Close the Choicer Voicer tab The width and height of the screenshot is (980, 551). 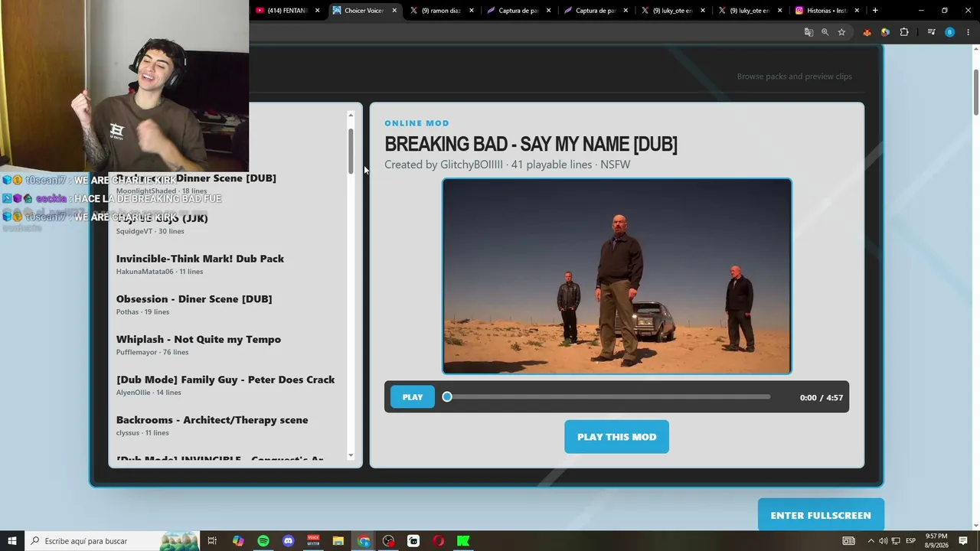394,11
